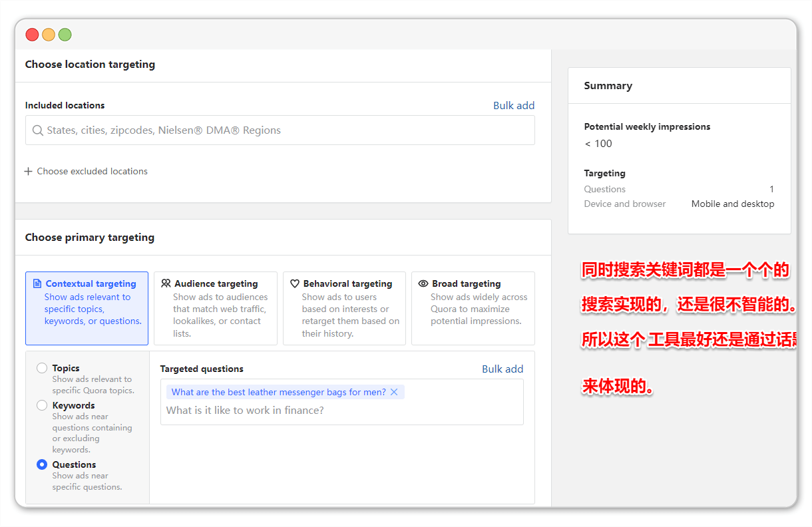The height and width of the screenshot is (527, 812).
Task: Click Bulk add for targeted questions
Action: (502, 369)
